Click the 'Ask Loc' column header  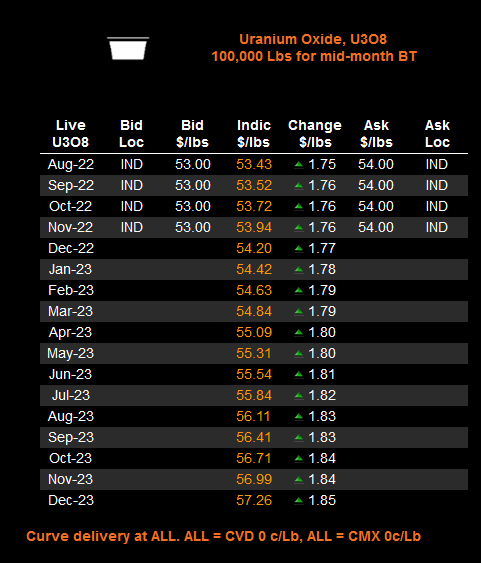(x=437, y=134)
